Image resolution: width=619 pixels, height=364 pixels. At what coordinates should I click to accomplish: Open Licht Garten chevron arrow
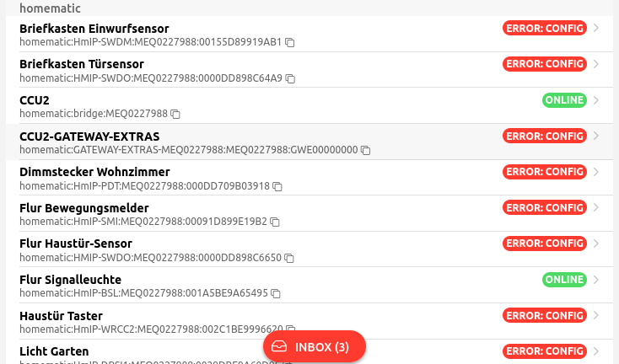[596, 351]
